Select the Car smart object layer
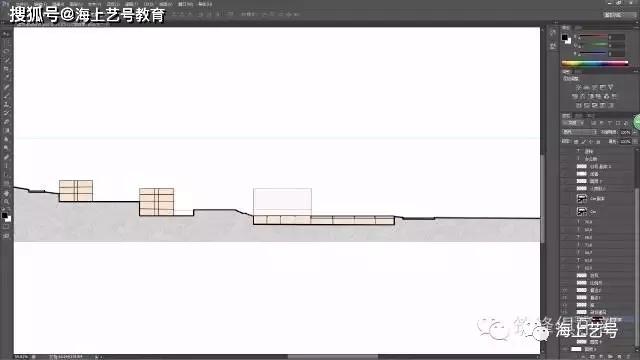Image resolution: width=640 pixels, height=360 pixels. coord(597,212)
